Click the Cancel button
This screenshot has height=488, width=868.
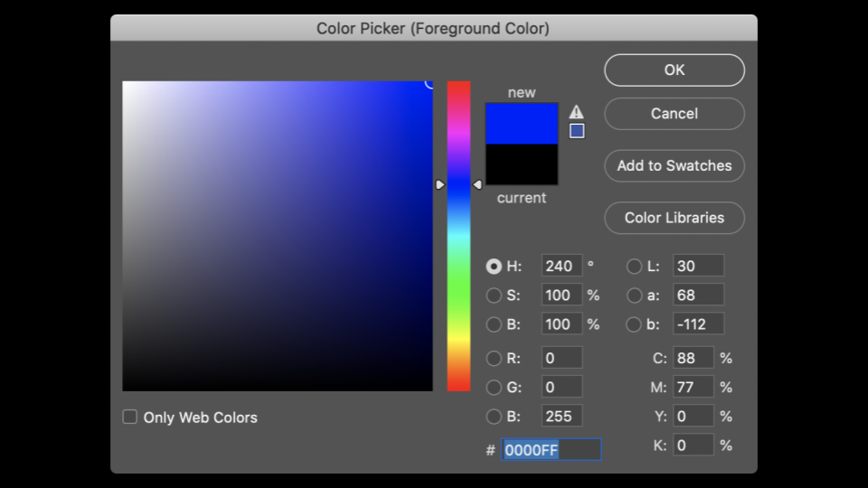point(675,114)
